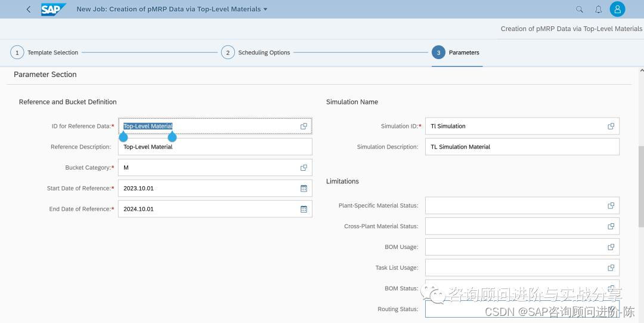Screen dimensions: 644x323
Task: Click the Simulation Name heading
Action: click(x=352, y=102)
